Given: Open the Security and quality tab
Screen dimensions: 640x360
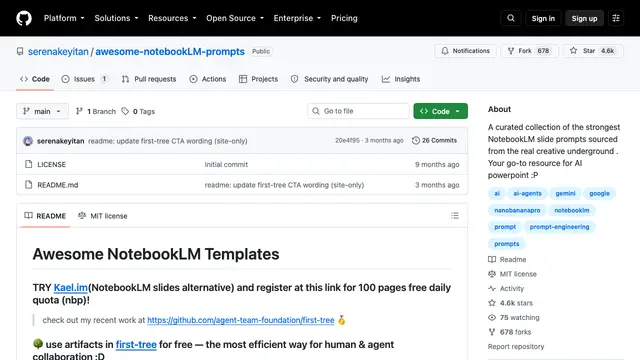Looking at the screenshot, I should (329, 79).
